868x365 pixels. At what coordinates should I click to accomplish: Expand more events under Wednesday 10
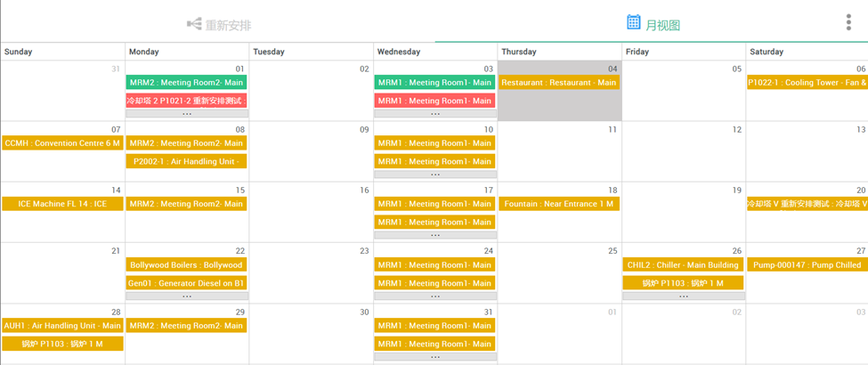point(435,174)
